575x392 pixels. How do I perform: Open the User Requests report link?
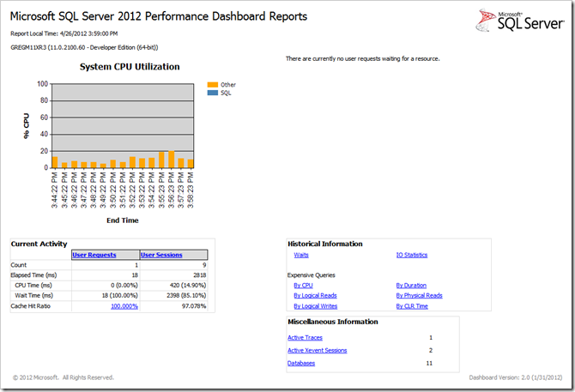[x=94, y=255]
